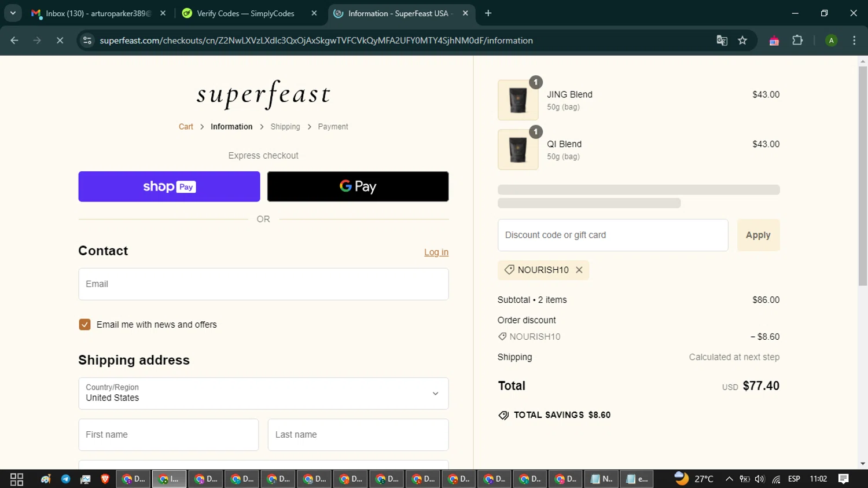Click the 11:02 taskbar clock

(818, 479)
